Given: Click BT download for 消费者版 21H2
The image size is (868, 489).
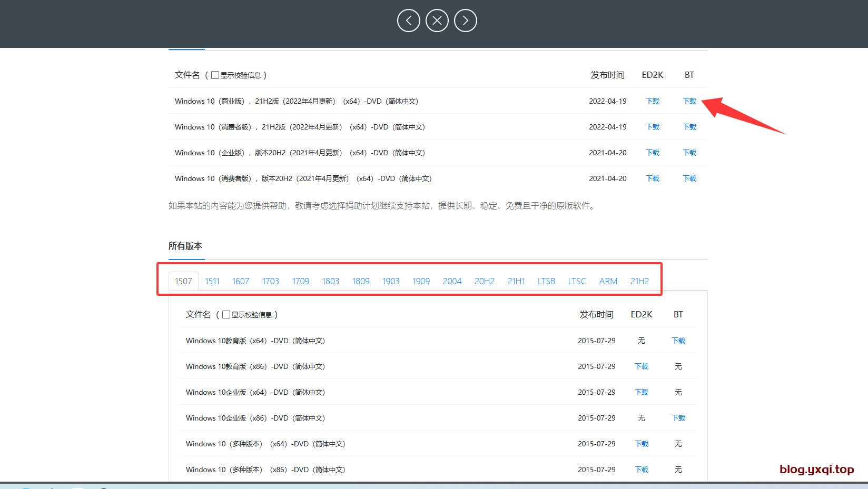Looking at the screenshot, I should (689, 127).
